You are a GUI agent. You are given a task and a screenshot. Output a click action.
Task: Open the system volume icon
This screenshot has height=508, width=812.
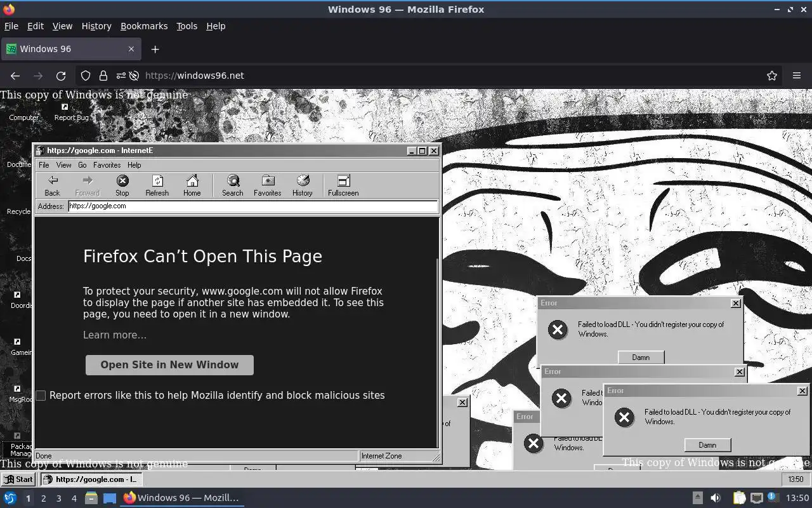[x=715, y=498]
